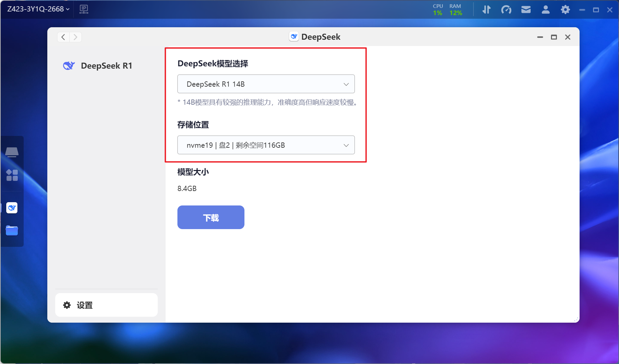The image size is (619, 364).
Task: Open the system settings gear in top bar
Action: click(x=565, y=10)
